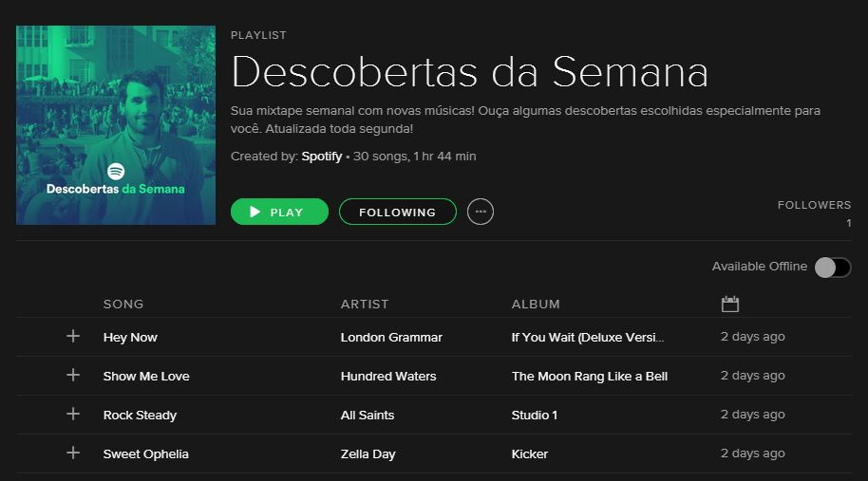
Task: Select the Rock Steady track title
Action: (x=140, y=415)
